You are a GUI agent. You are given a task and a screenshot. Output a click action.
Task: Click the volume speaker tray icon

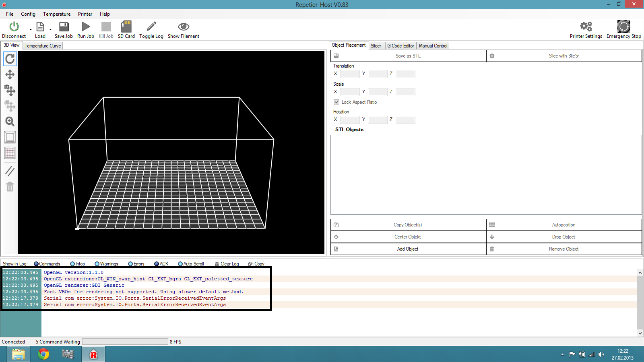click(x=601, y=354)
